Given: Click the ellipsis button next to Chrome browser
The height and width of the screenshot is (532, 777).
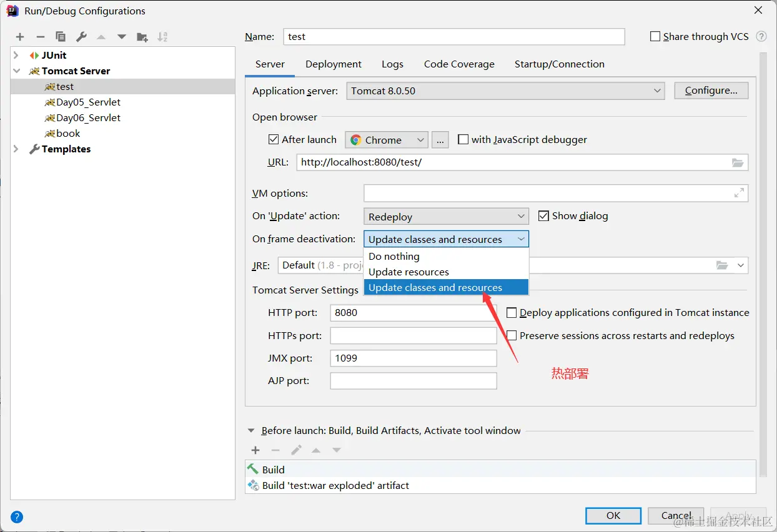Looking at the screenshot, I should [440, 140].
